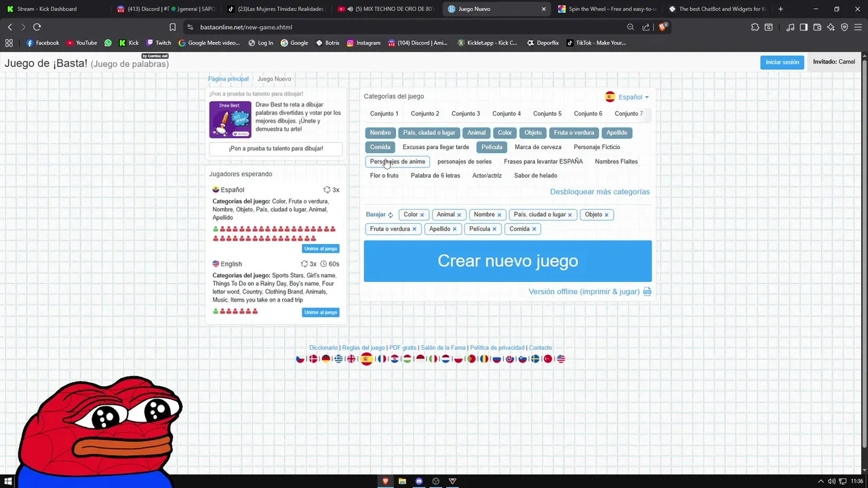Click the shuffle icon next to Barajar
The image size is (868, 488).
(391, 215)
